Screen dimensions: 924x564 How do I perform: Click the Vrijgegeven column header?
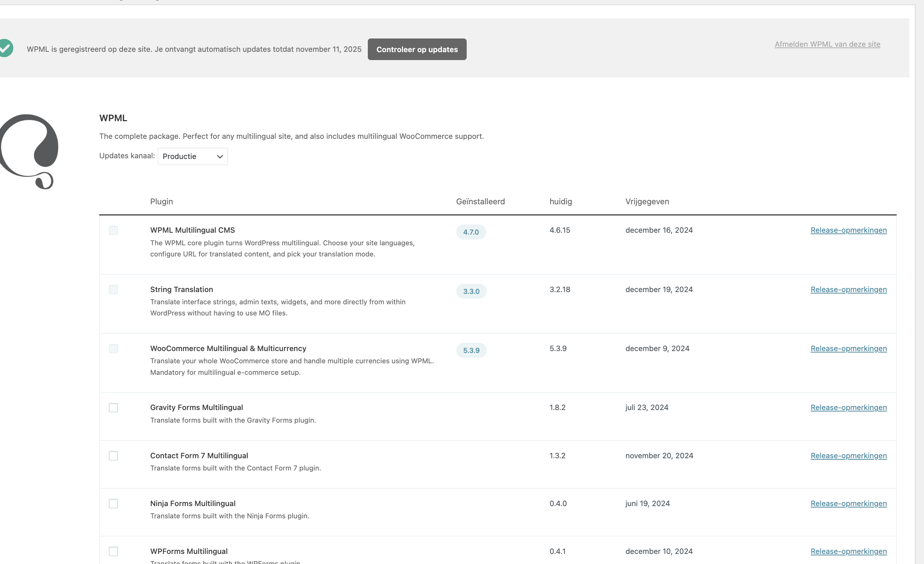tap(647, 201)
